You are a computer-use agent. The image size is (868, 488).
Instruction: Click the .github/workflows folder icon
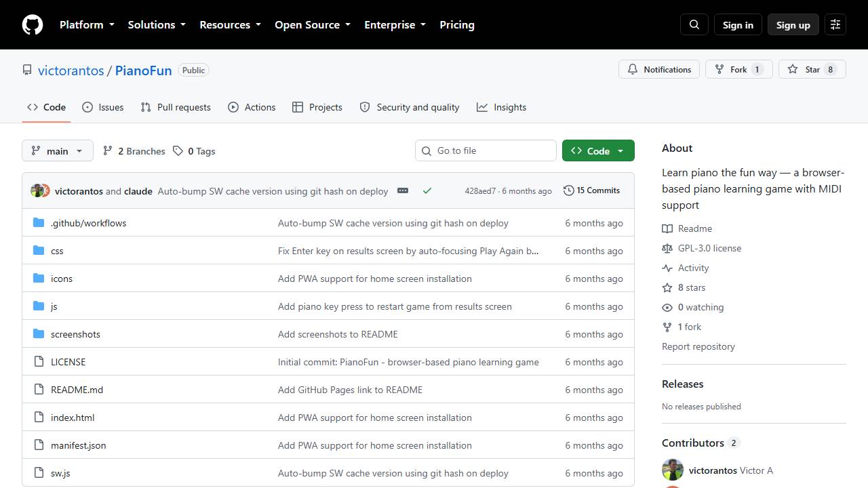(x=39, y=223)
